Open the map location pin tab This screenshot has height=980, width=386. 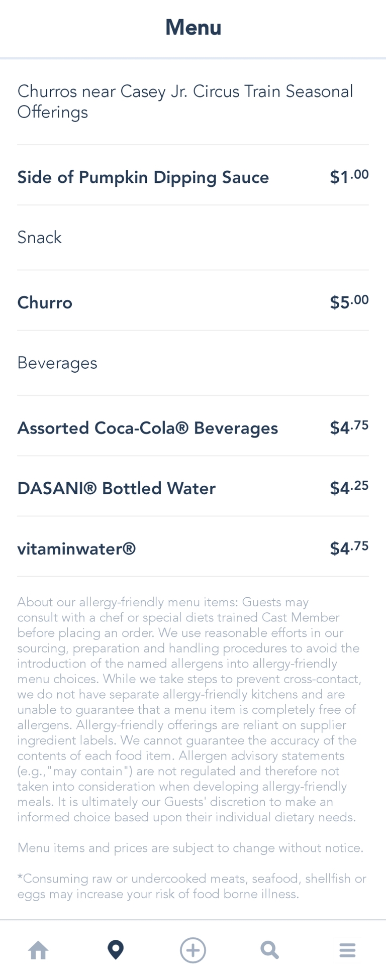click(x=116, y=950)
